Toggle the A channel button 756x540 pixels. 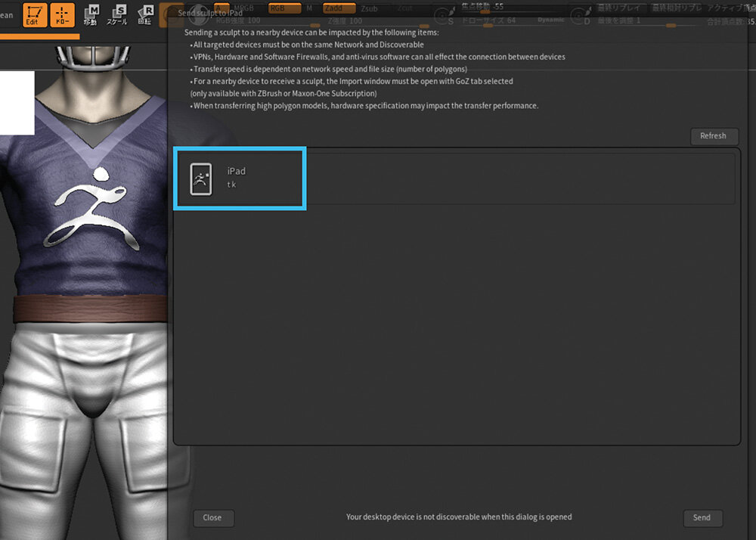click(222, 8)
